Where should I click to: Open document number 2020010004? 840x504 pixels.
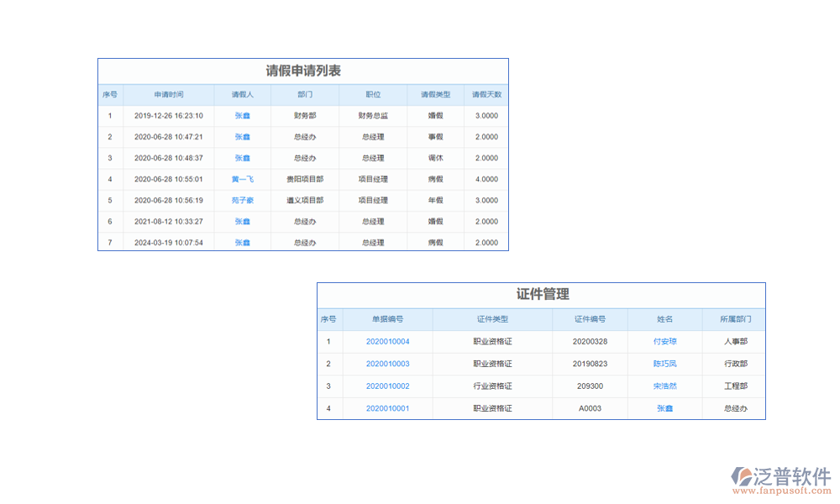tap(387, 342)
